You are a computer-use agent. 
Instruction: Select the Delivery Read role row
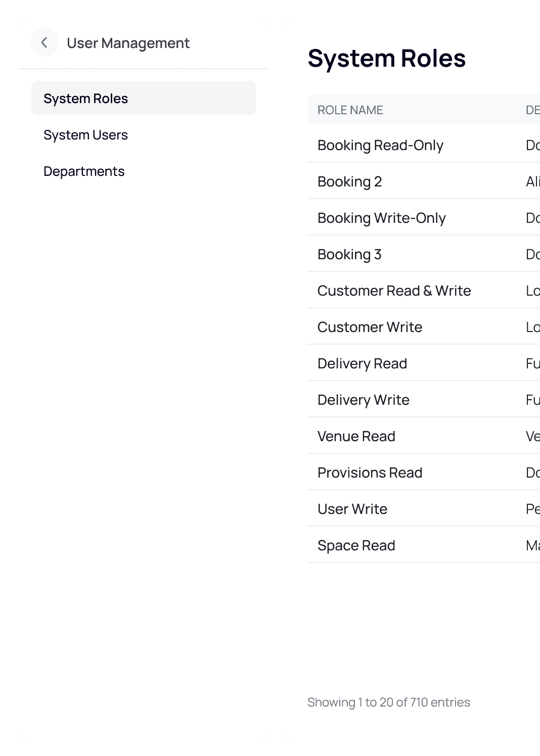click(x=362, y=363)
